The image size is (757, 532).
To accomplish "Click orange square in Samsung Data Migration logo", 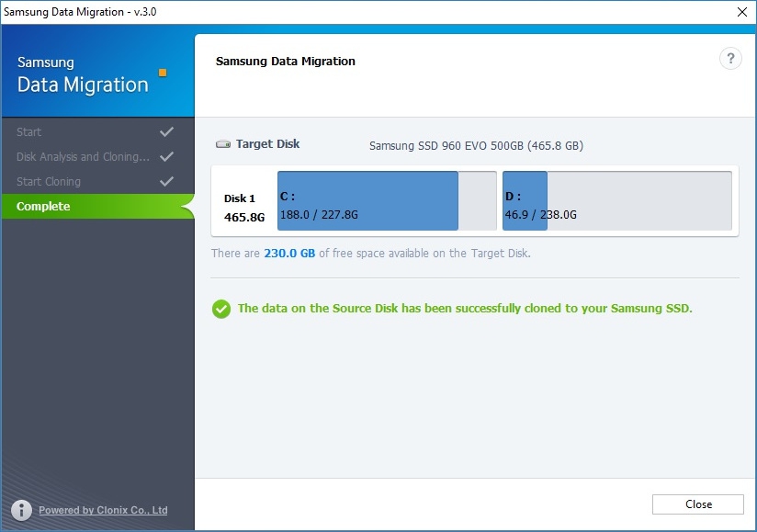I will pyautogui.click(x=163, y=73).
